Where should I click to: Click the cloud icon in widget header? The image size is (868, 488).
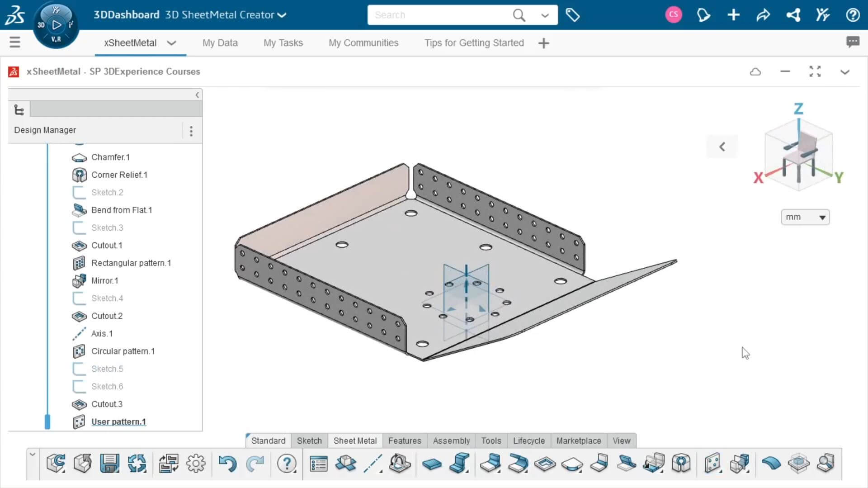[x=755, y=71]
